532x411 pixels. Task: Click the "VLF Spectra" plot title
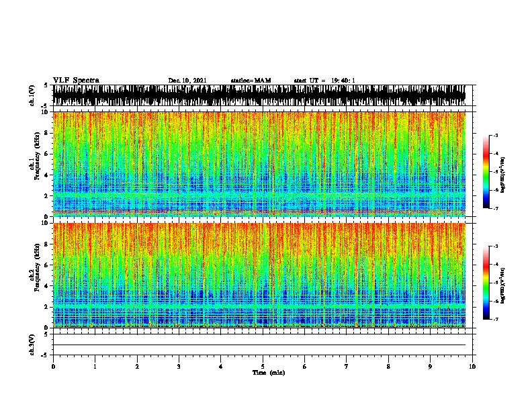tap(76, 81)
